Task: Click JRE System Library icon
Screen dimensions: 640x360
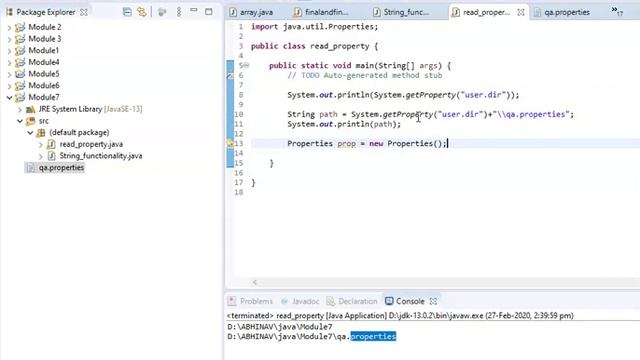Action: click(x=30, y=109)
